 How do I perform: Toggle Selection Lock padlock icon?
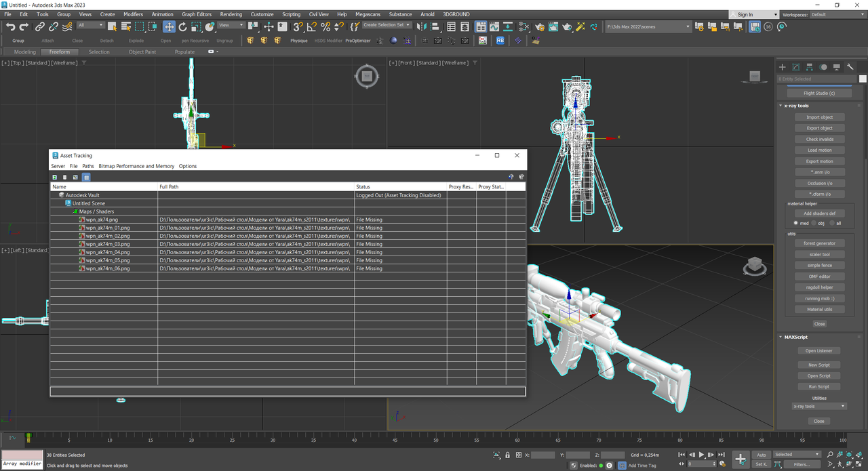(x=507, y=455)
